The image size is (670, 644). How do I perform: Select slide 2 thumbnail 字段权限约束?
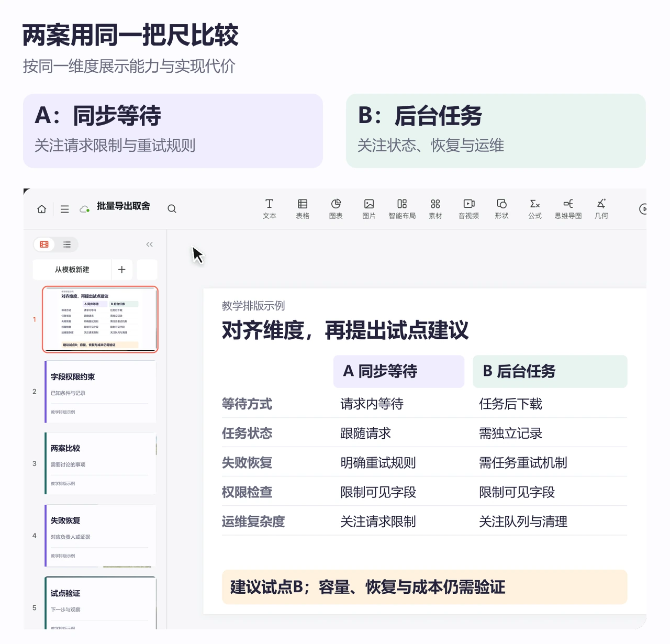click(x=100, y=392)
